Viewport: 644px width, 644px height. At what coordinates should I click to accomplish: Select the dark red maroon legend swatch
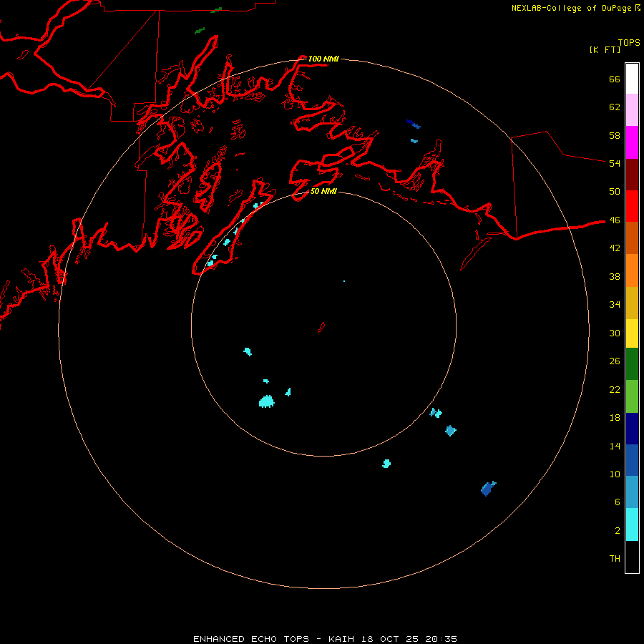[x=632, y=175]
